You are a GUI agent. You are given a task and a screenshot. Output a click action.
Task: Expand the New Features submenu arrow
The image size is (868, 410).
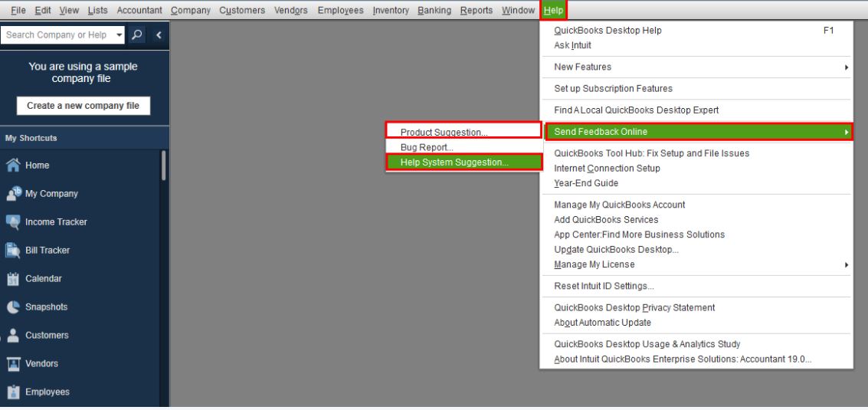click(x=847, y=67)
